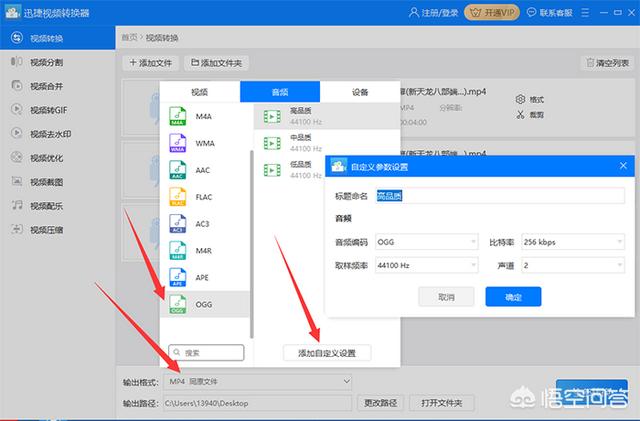Click the 开通VIP button
Image resolution: width=640 pixels, height=421 pixels.
(x=492, y=13)
